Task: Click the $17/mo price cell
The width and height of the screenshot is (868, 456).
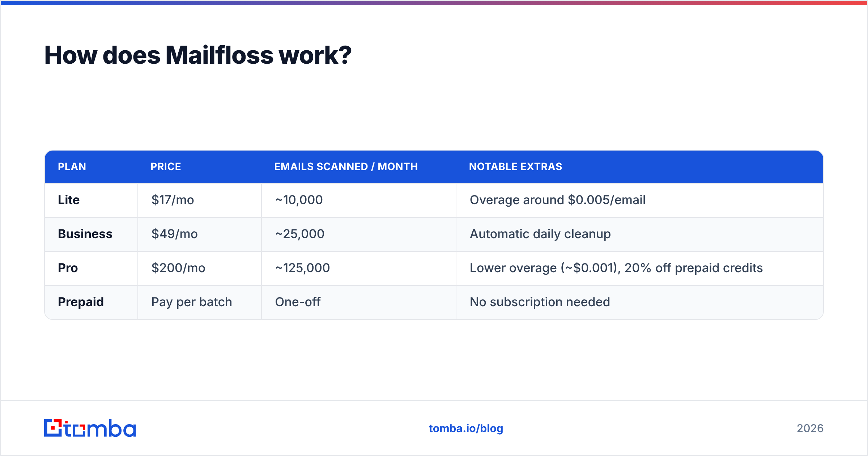Action: (x=200, y=200)
